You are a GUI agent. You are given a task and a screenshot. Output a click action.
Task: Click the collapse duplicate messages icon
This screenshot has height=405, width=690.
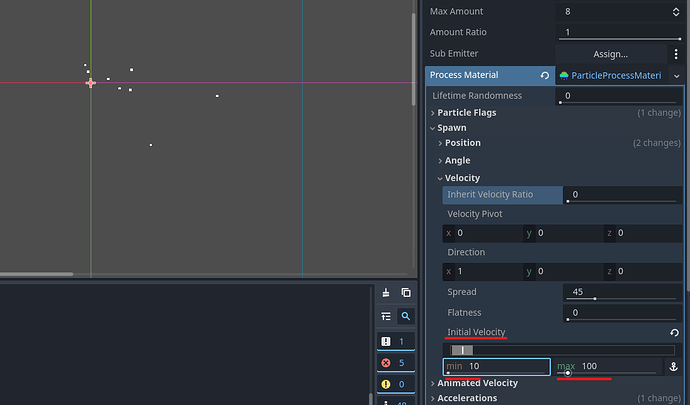click(386, 316)
